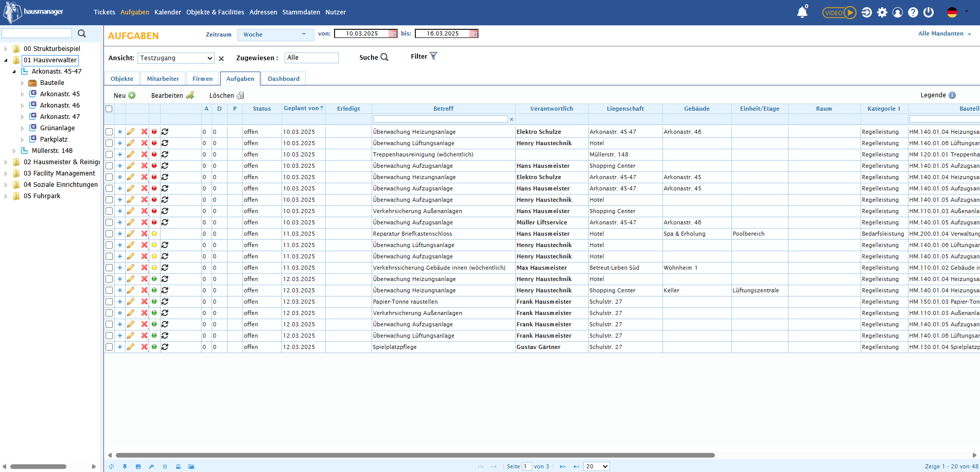
Task: Click the sidebar search magnifier icon
Action: tap(81, 33)
